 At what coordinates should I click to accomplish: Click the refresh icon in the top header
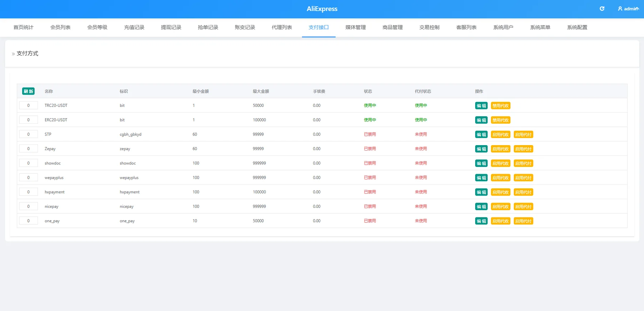tap(602, 9)
